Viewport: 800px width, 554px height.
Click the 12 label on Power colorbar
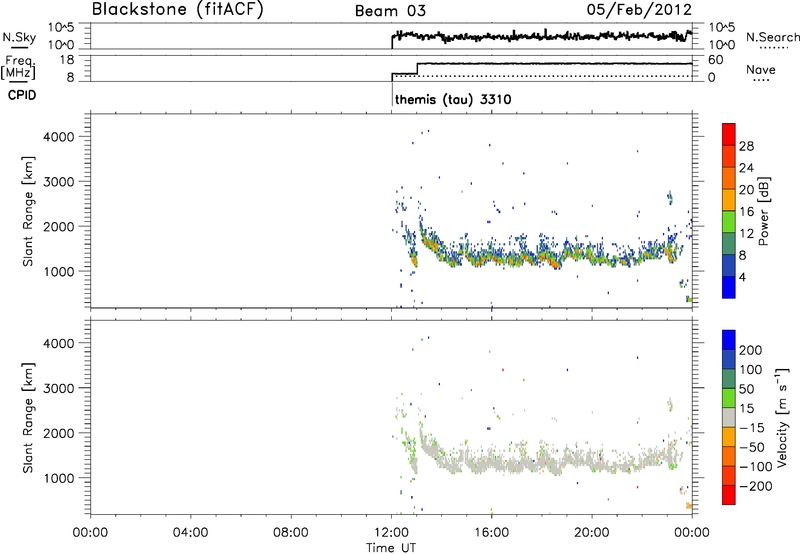point(746,234)
